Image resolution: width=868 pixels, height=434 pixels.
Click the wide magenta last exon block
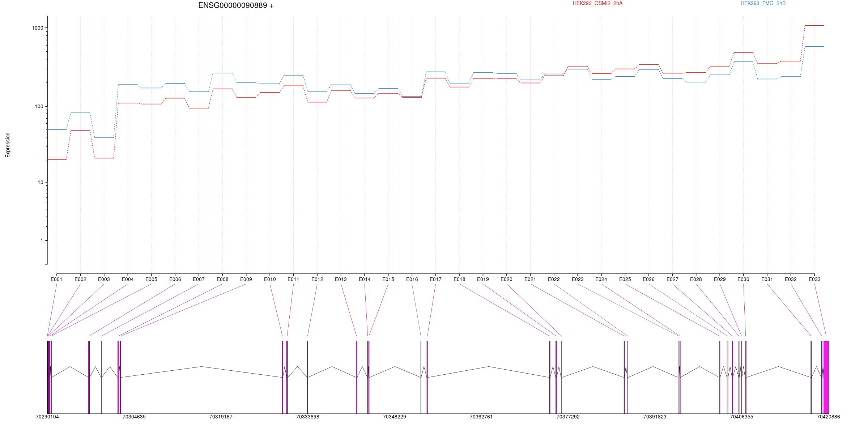click(826, 377)
